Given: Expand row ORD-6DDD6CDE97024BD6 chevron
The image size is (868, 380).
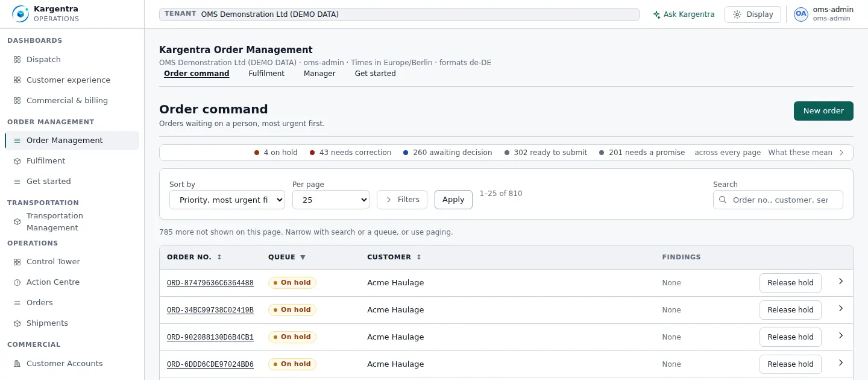Looking at the screenshot, I should [841, 363].
